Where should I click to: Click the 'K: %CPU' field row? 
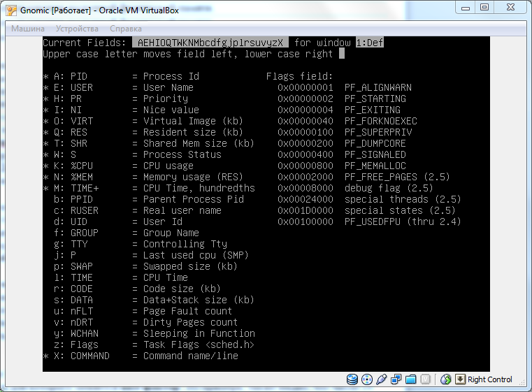pos(118,166)
